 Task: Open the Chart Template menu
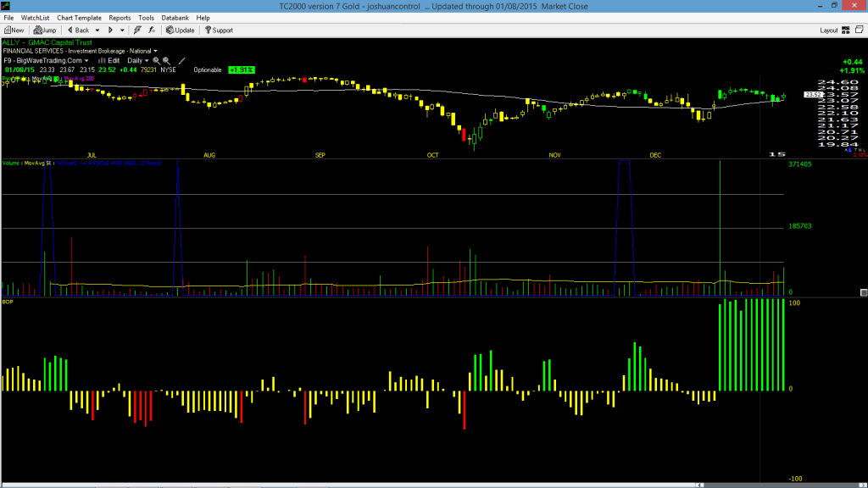[79, 18]
